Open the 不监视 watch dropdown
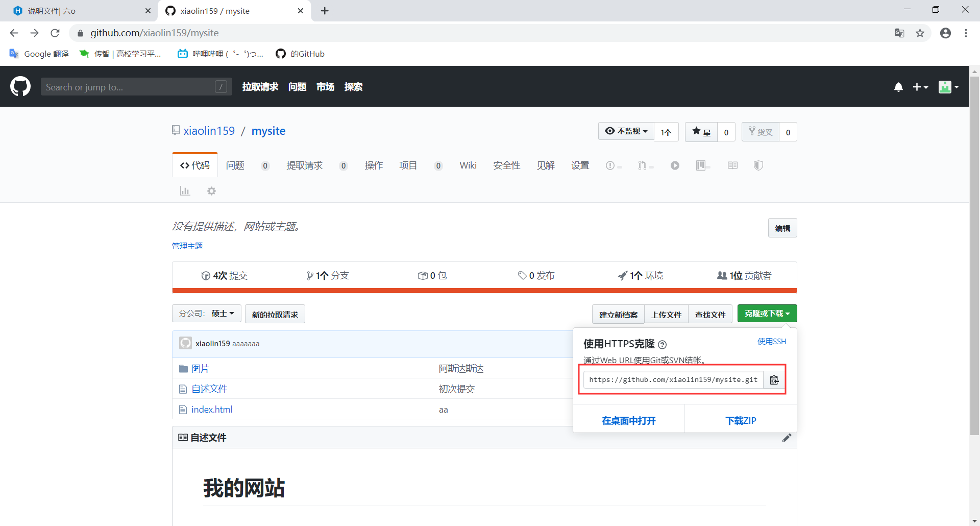980x526 pixels. click(x=626, y=132)
